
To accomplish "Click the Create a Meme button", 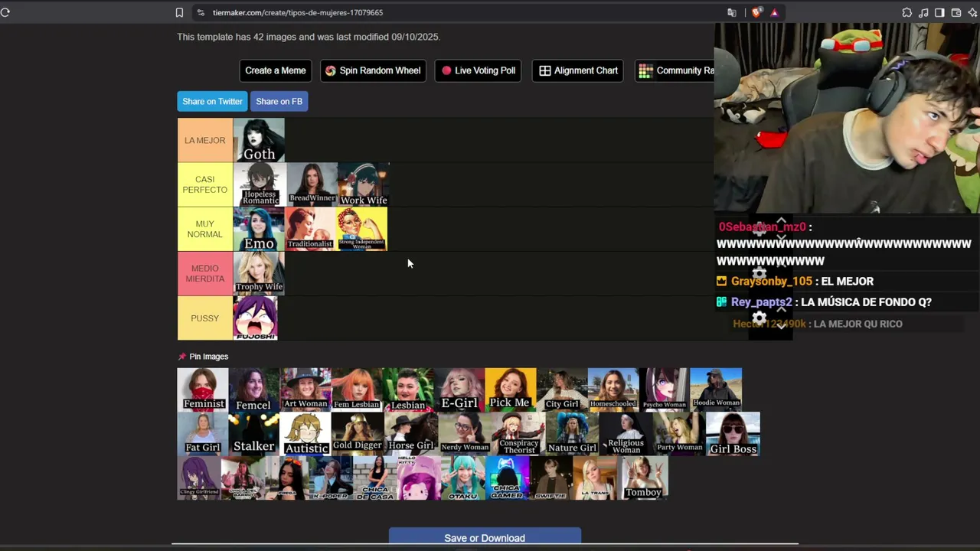I will pos(276,70).
